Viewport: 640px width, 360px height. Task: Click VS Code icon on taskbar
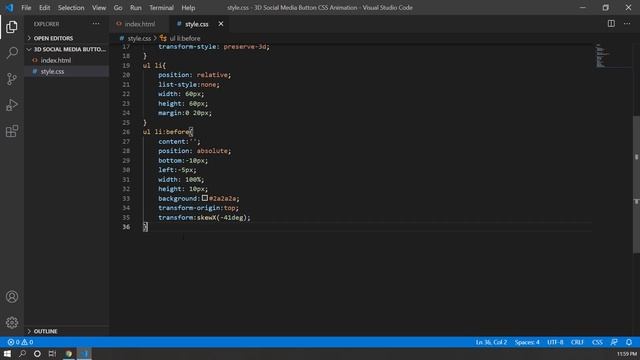[84, 353]
